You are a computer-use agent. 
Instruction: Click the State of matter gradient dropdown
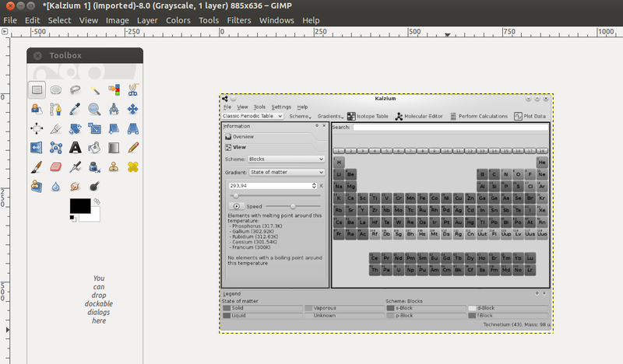[287, 172]
